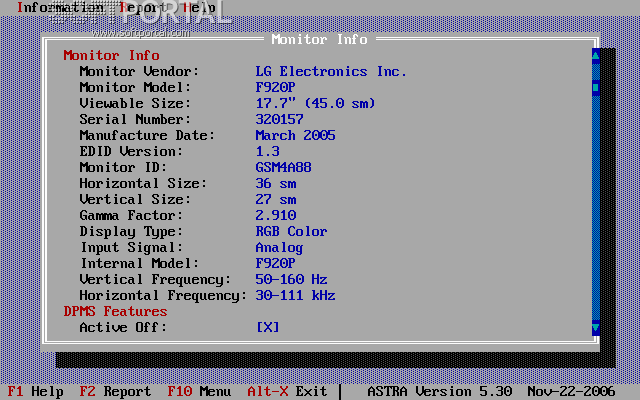Click the display type value RGB Color
This screenshot has width=640, height=400.
291,231
